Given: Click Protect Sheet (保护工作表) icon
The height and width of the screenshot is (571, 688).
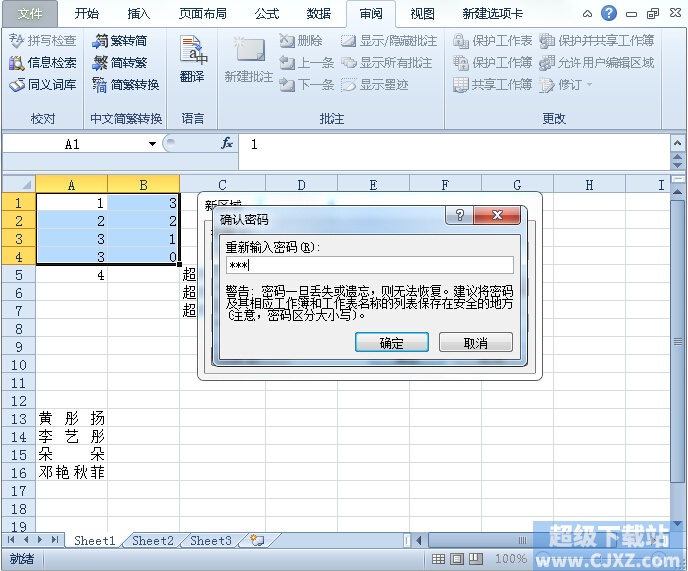Looking at the screenshot, I should (461, 41).
